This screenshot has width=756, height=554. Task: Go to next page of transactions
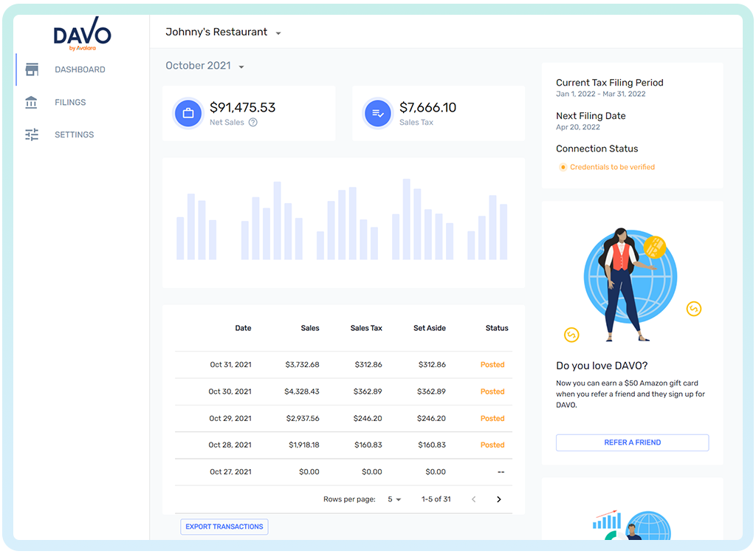pos(498,499)
